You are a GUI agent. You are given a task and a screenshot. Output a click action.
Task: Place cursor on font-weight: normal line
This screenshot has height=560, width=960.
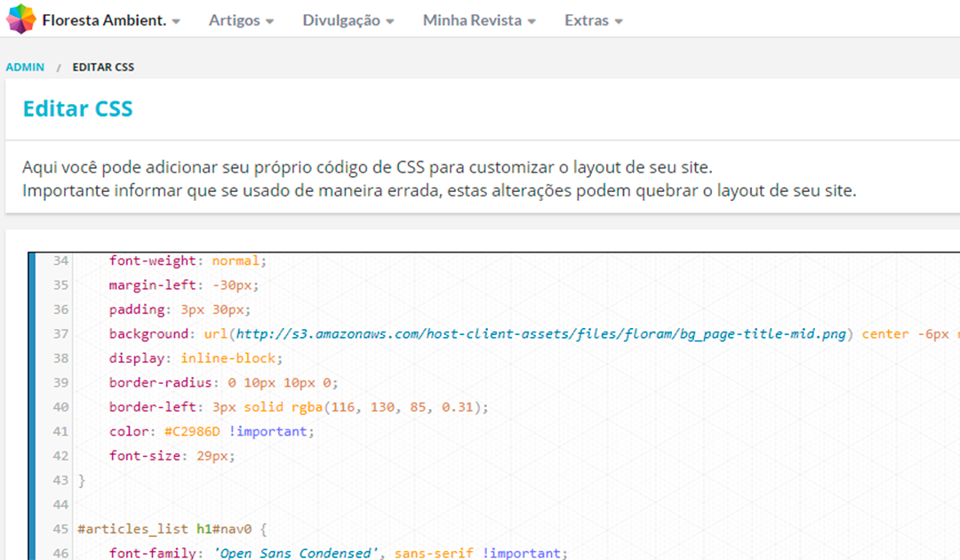188,260
